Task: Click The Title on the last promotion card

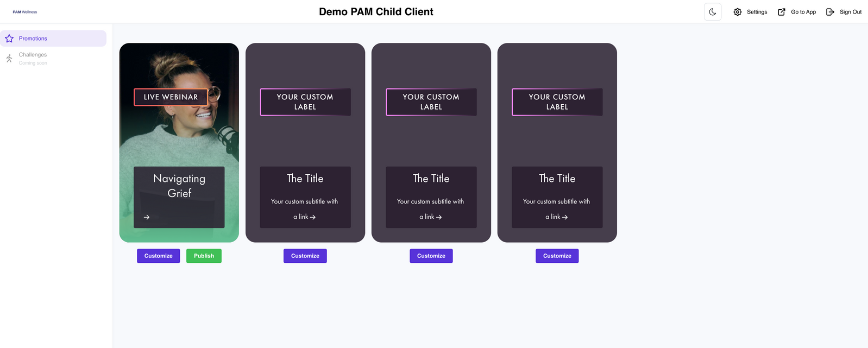Action: (x=557, y=178)
